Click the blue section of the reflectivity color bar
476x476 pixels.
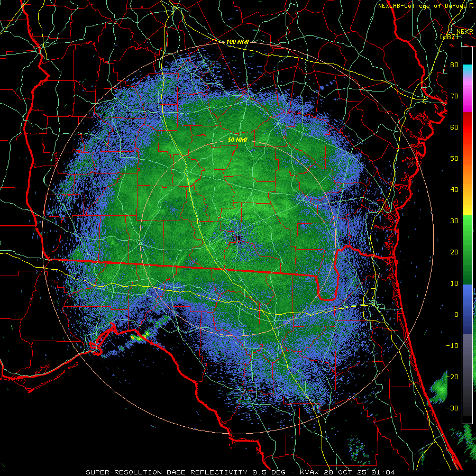click(x=467, y=308)
